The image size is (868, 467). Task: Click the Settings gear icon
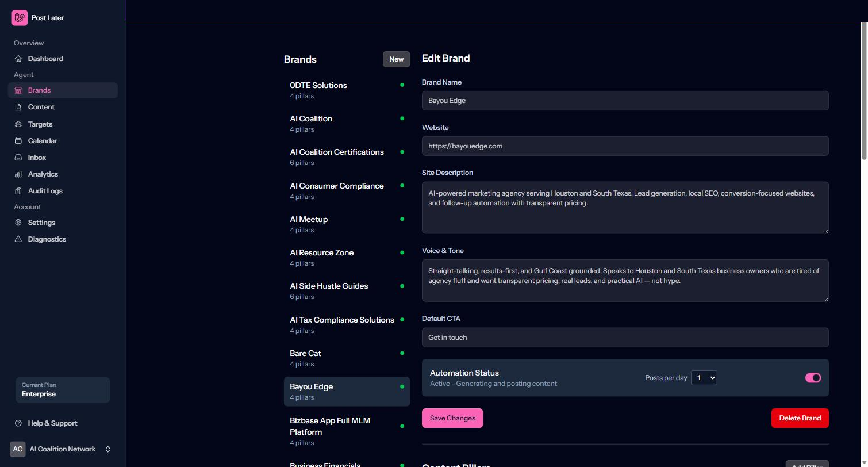pos(18,223)
